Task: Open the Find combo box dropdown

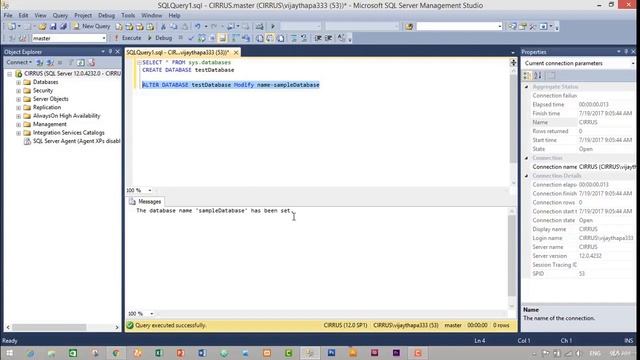Action: (500, 26)
